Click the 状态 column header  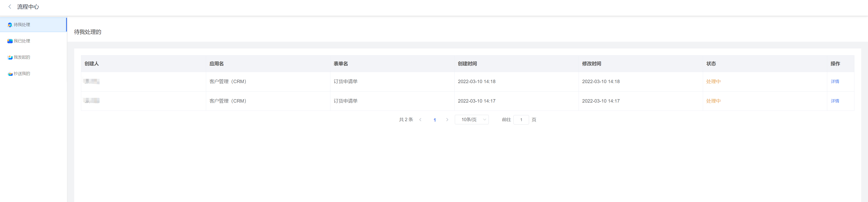tap(711, 64)
